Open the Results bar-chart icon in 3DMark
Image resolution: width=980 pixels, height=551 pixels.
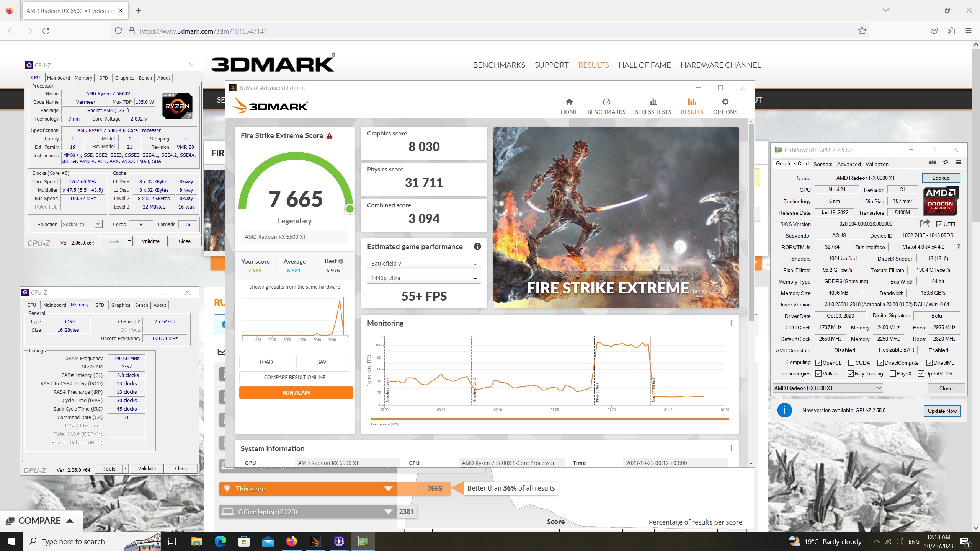click(692, 102)
